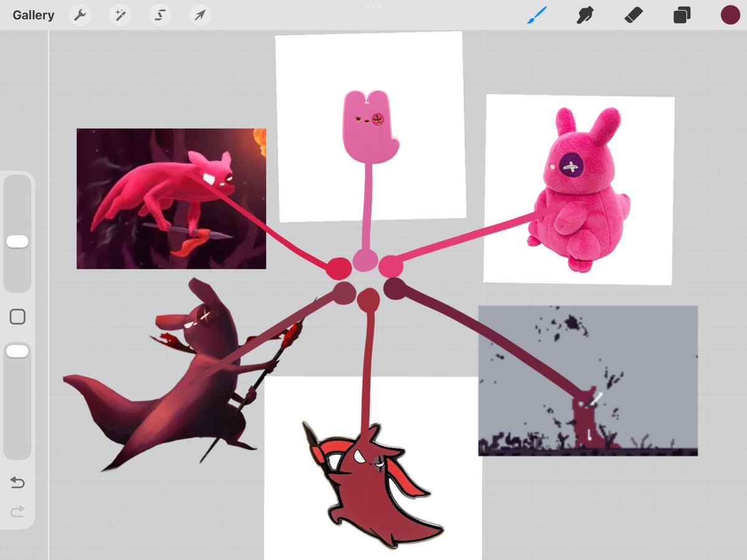Select the Paint brush tool

coord(537,15)
